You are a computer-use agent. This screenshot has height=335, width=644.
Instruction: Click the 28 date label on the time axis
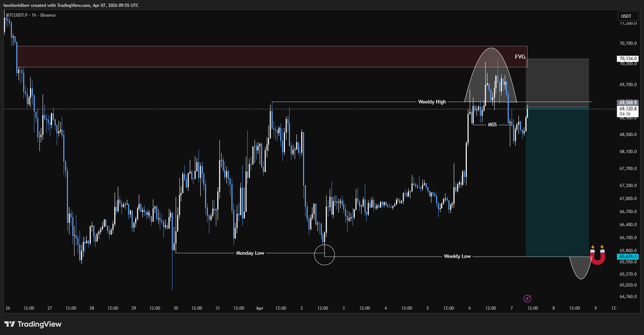[x=92, y=309]
